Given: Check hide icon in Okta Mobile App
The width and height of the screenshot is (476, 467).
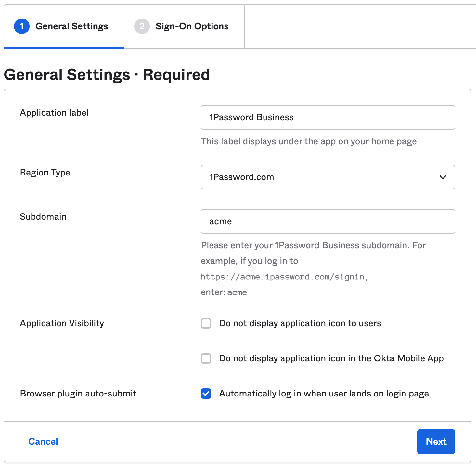Looking at the screenshot, I should point(206,358).
